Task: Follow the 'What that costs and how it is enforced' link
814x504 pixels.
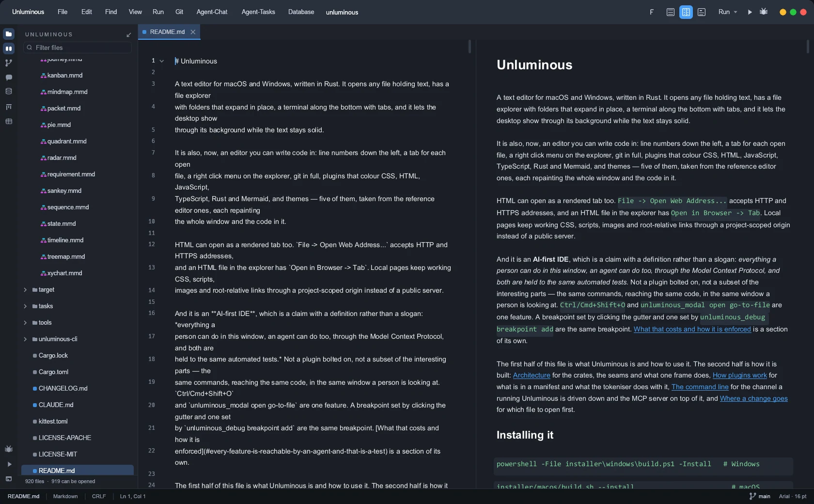Action: [692, 329]
